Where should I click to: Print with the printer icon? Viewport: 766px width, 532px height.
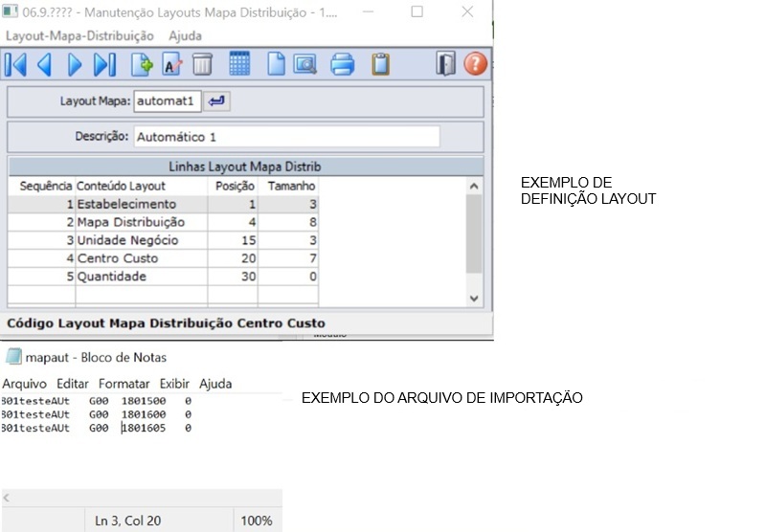pyautogui.click(x=342, y=64)
